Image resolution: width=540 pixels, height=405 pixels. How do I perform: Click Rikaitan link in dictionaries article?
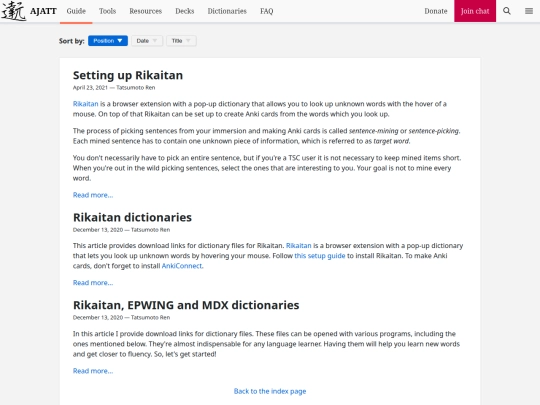[299, 246]
